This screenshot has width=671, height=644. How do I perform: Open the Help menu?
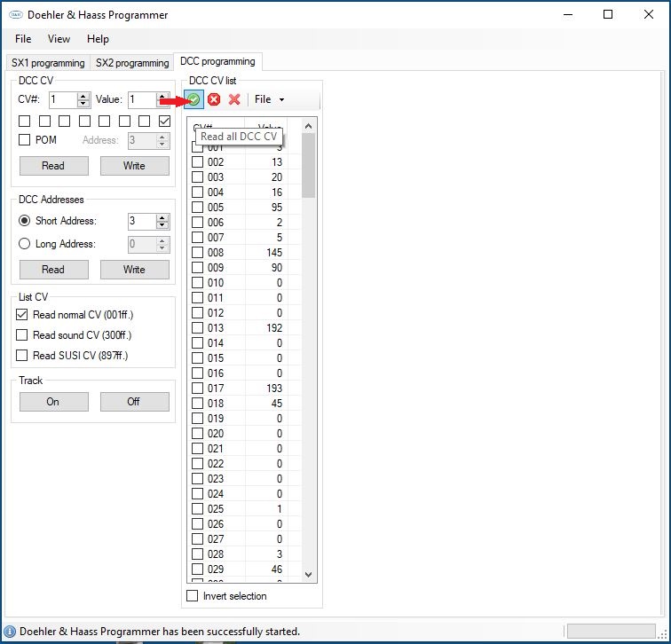tap(98, 39)
